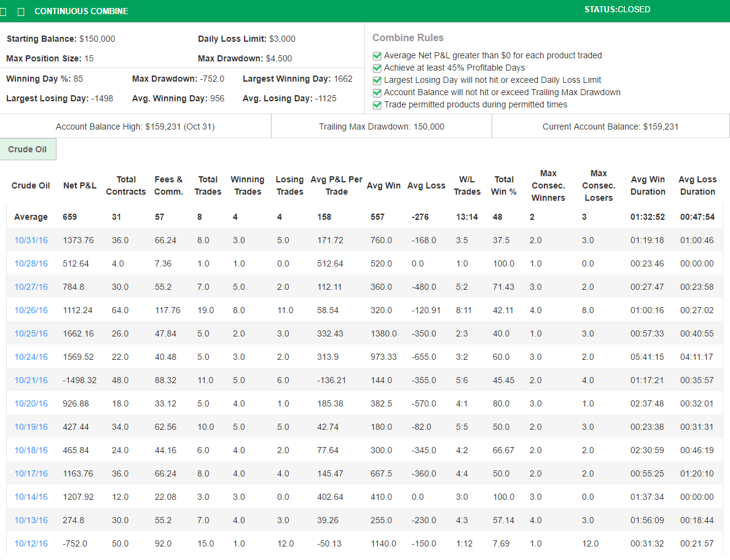
Task: Toggle the 'Largest Losing Day' rule checkbox
Action: pyautogui.click(x=377, y=80)
